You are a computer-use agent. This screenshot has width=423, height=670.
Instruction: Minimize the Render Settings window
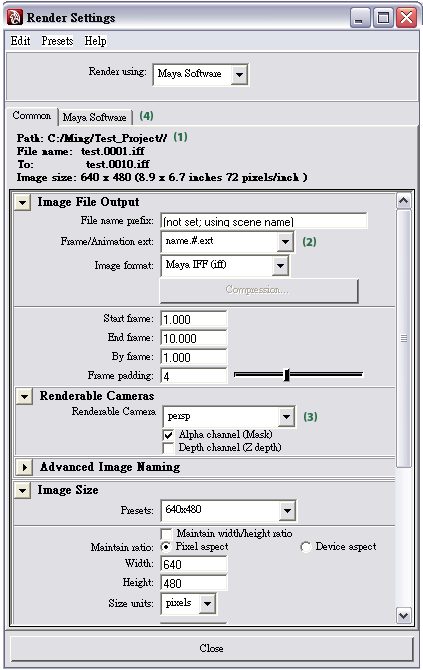(360, 18)
